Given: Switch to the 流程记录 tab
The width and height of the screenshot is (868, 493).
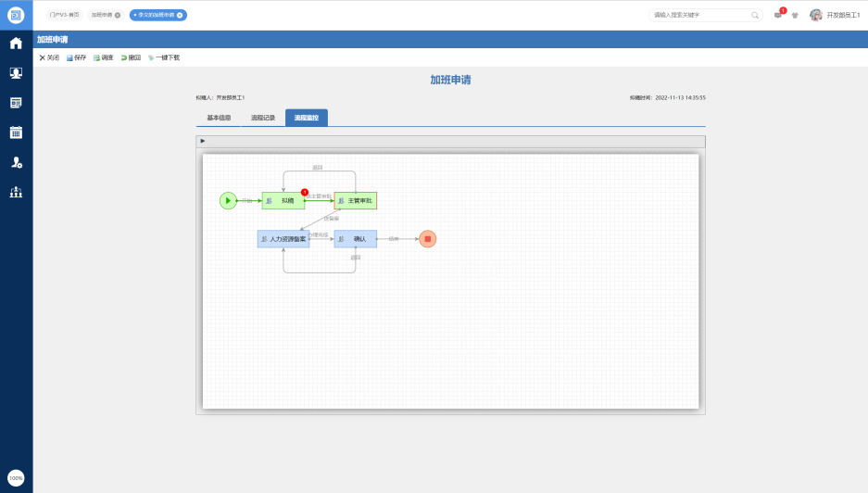Looking at the screenshot, I should coord(263,118).
